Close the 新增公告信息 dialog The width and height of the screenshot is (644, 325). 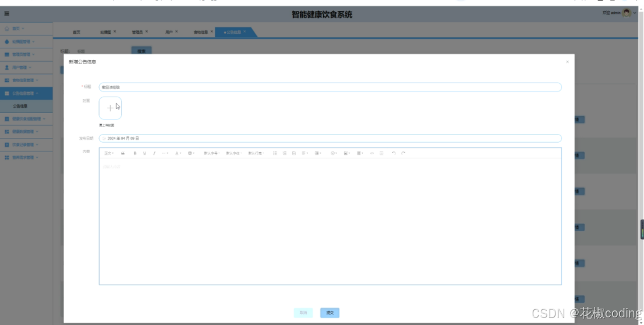[x=567, y=62]
